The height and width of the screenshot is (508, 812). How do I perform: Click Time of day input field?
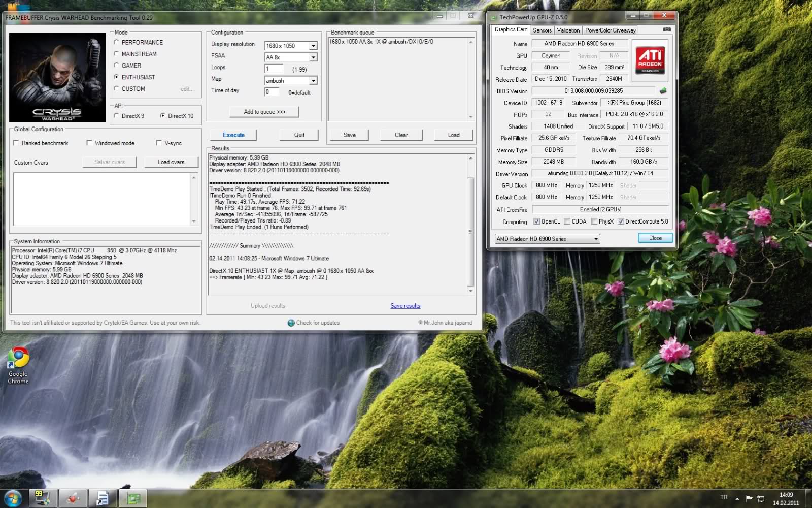tap(272, 92)
